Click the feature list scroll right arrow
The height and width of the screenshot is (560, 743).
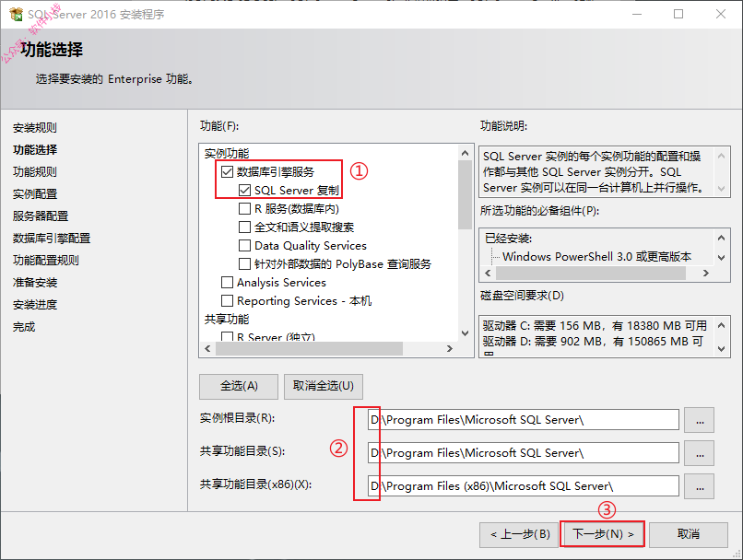tap(450, 349)
